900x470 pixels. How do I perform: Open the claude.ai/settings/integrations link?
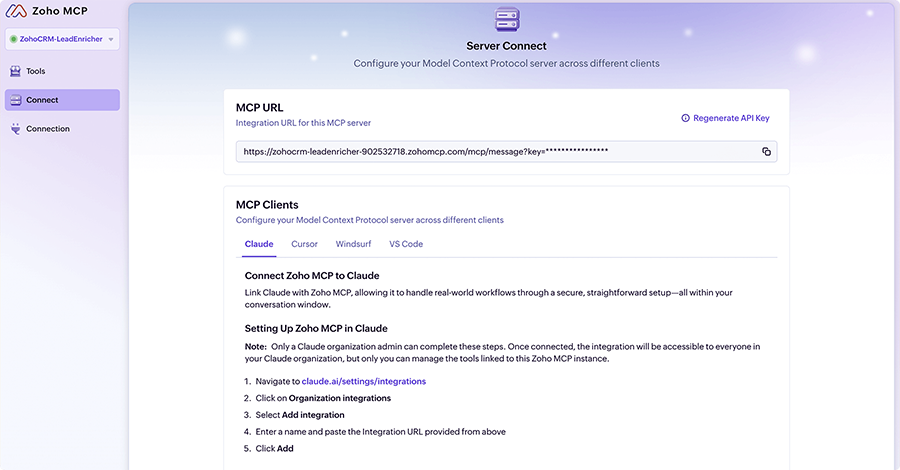point(364,381)
